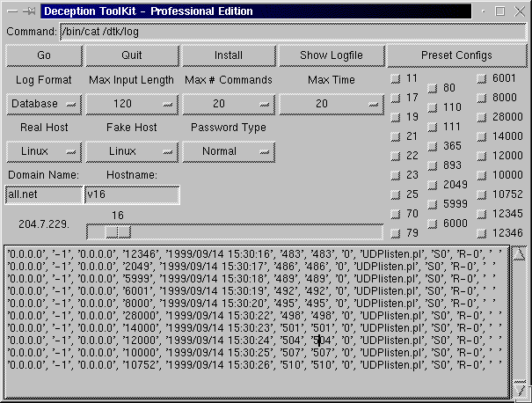This screenshot has width=532, height=403.
Task: Toggle port 6000 checkbox
Action: coord(433,223)
